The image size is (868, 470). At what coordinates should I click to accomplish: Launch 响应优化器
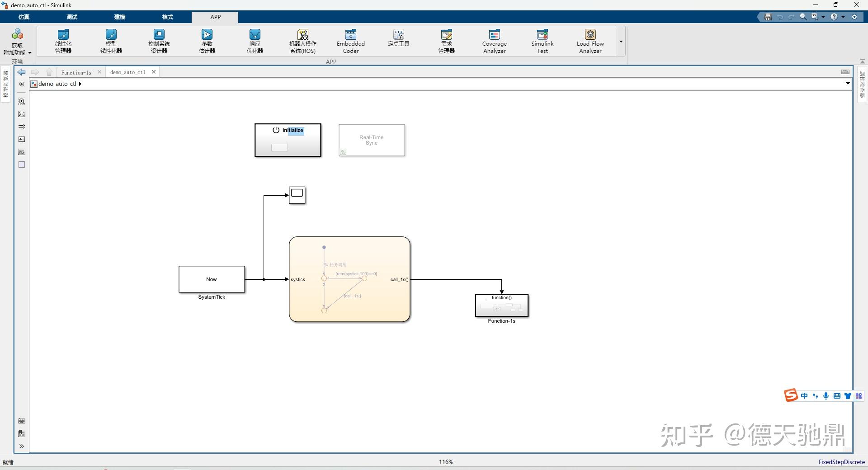point(255,41)
